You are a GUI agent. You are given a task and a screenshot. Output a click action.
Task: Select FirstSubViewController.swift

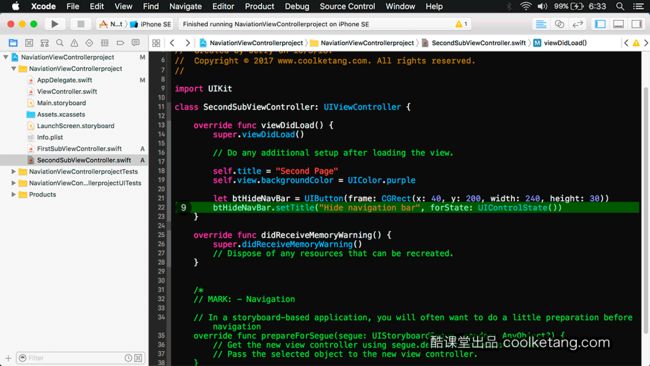[x=79, y=148]
